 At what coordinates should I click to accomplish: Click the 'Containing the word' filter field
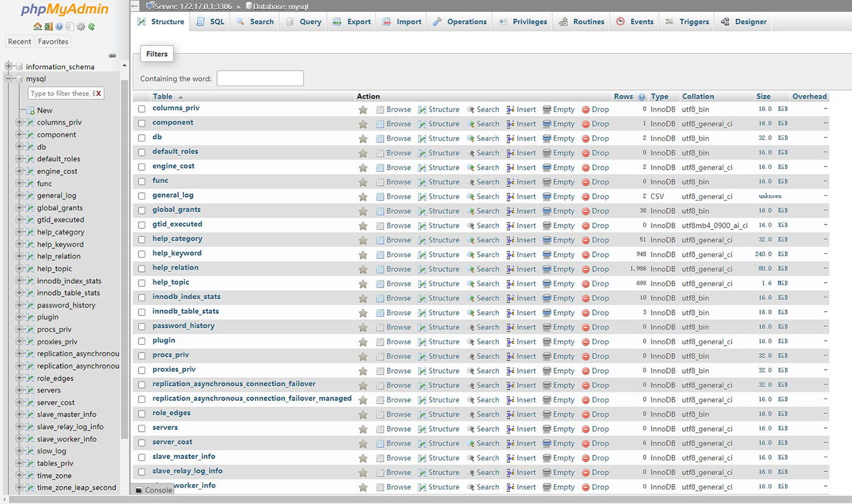[260, 79]
